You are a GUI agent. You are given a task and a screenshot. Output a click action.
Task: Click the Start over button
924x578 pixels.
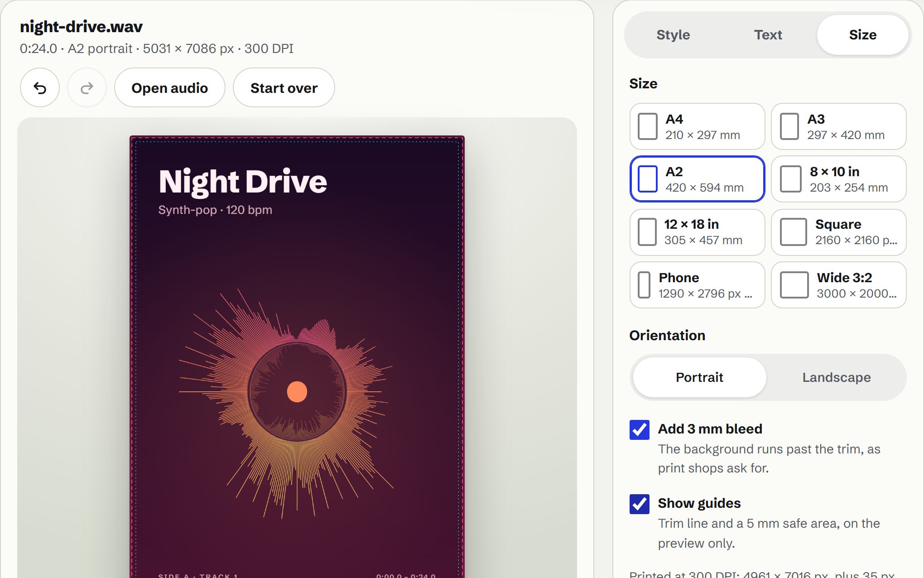[x=284, y=88]
